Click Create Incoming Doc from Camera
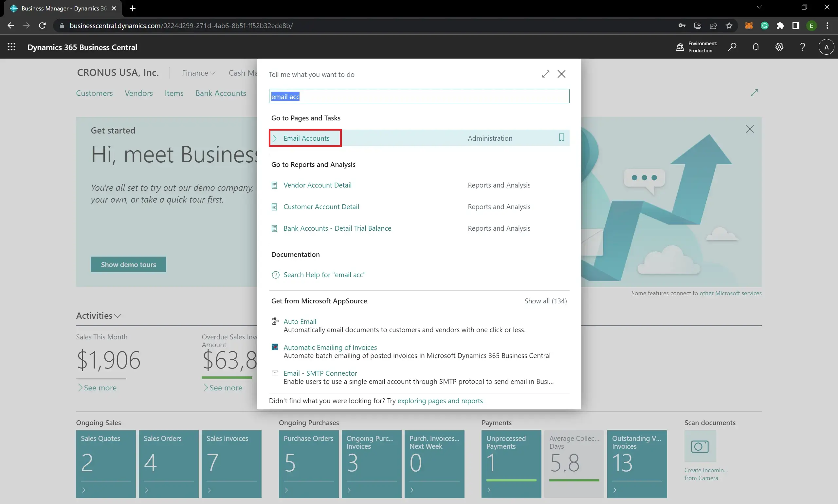This screenshot has height=504, width=838. coord(706,474)
